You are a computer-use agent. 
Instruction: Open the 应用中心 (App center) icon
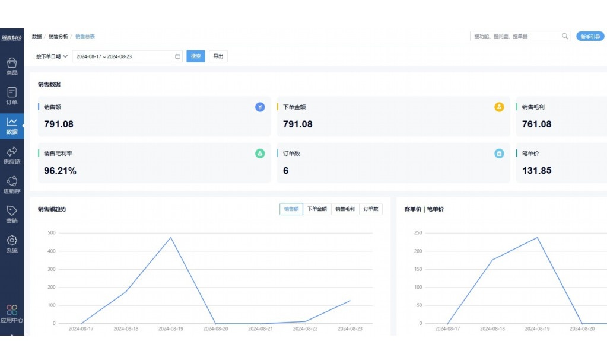click(x=12, y=310)
